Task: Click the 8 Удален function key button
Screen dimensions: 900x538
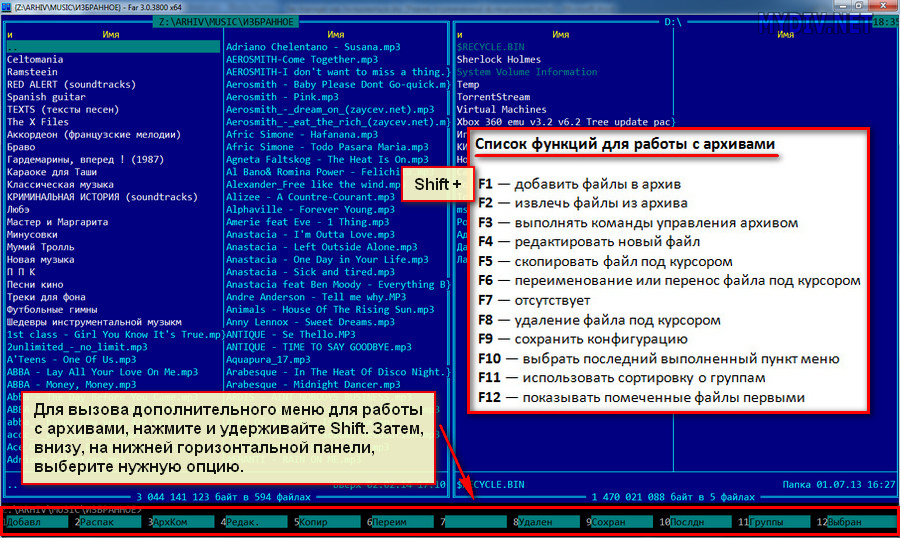Action: click(546, 522)
